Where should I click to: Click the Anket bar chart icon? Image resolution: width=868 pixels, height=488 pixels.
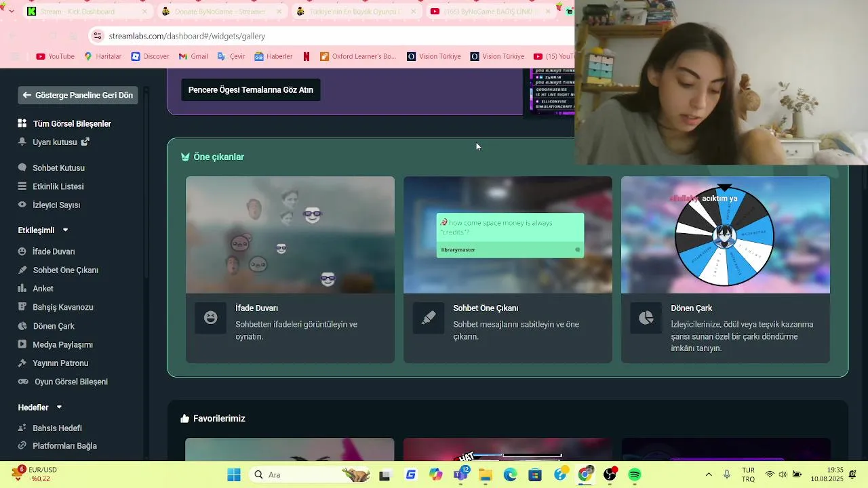(22, 289)
